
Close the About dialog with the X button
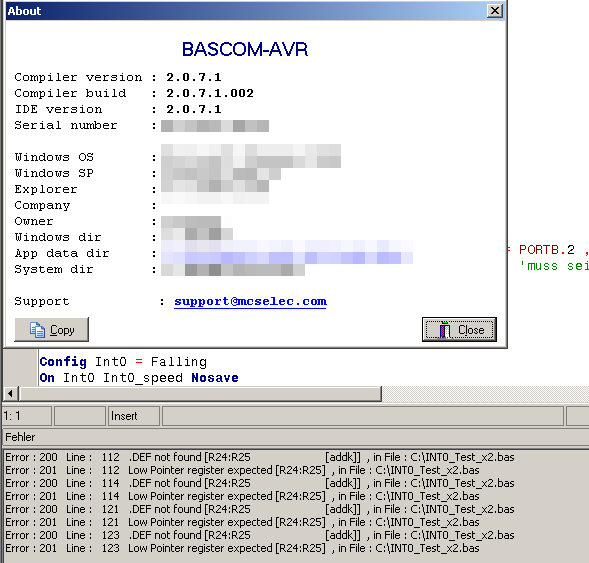coord(495,11)
